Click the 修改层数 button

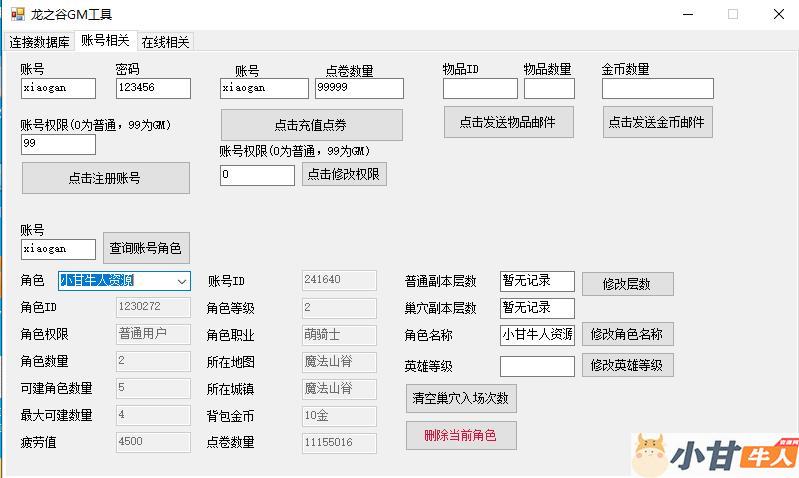coord(627,284)
